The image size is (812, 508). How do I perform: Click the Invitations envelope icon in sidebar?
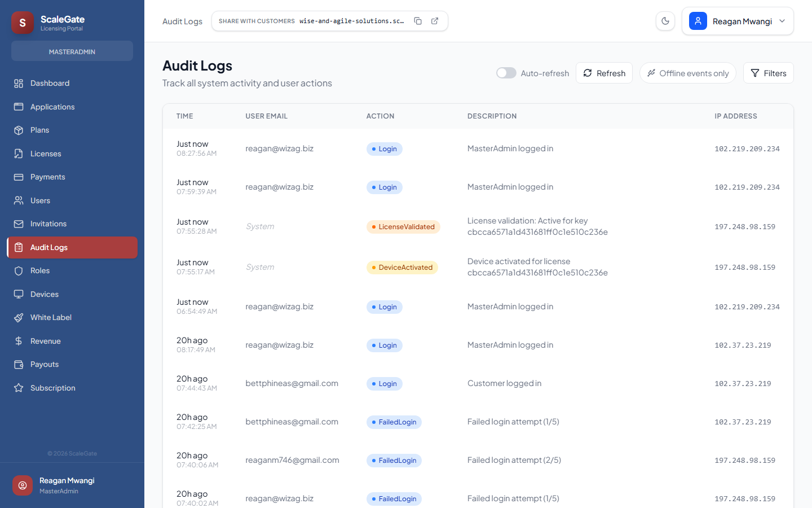click(19, 224)
